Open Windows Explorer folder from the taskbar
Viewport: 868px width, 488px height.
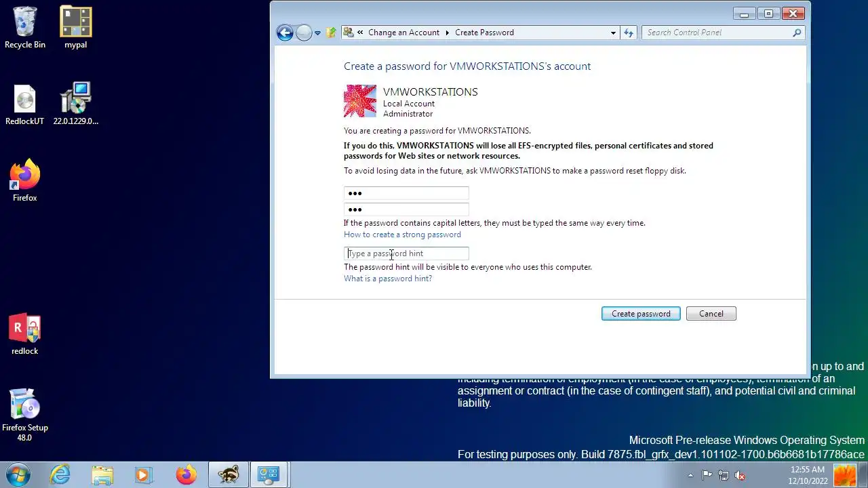tap(102, 474)
